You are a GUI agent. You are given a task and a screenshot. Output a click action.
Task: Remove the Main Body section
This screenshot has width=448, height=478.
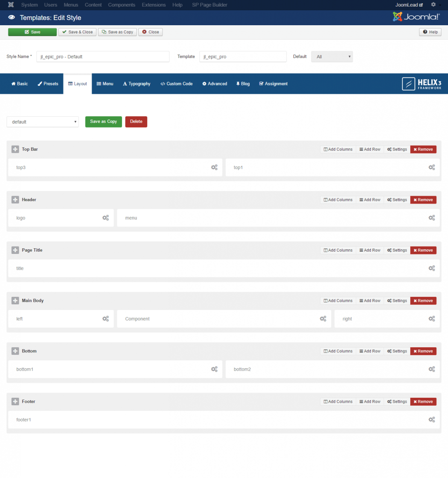423,300
